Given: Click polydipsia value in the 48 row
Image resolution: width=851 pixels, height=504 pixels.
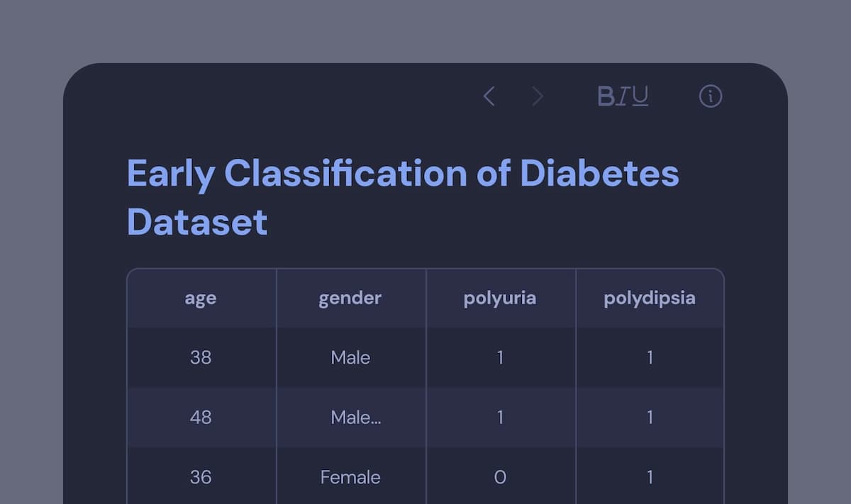Looking at the screenshot, I should click(x=650, y=418).
